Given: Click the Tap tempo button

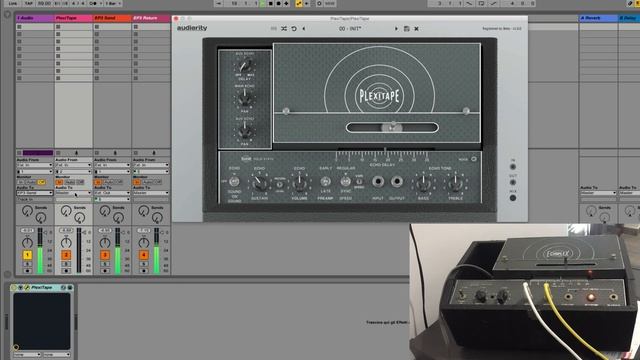Looking at the screenshot, I should [28, 3].
